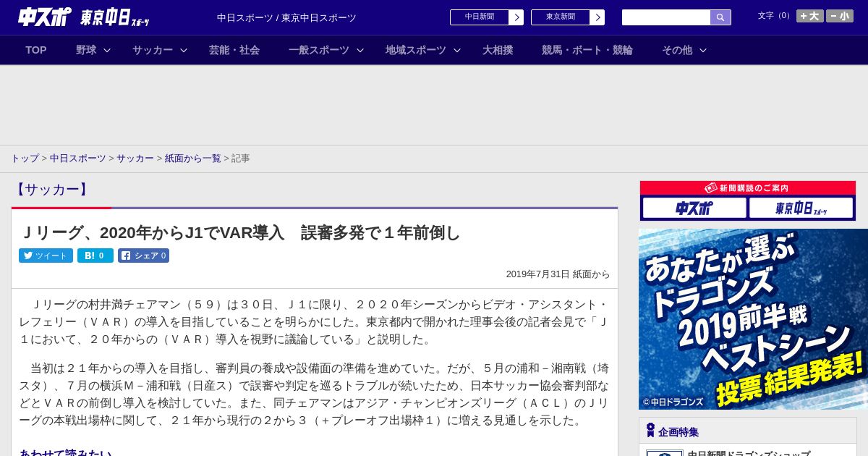Click the 中日スポーツ breadcrumb link

pos(78,158)
